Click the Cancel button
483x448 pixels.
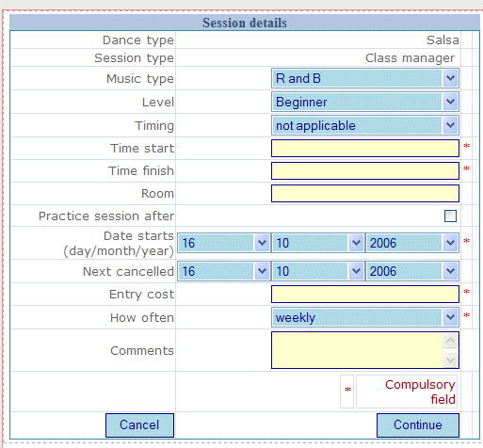point(139,425)
